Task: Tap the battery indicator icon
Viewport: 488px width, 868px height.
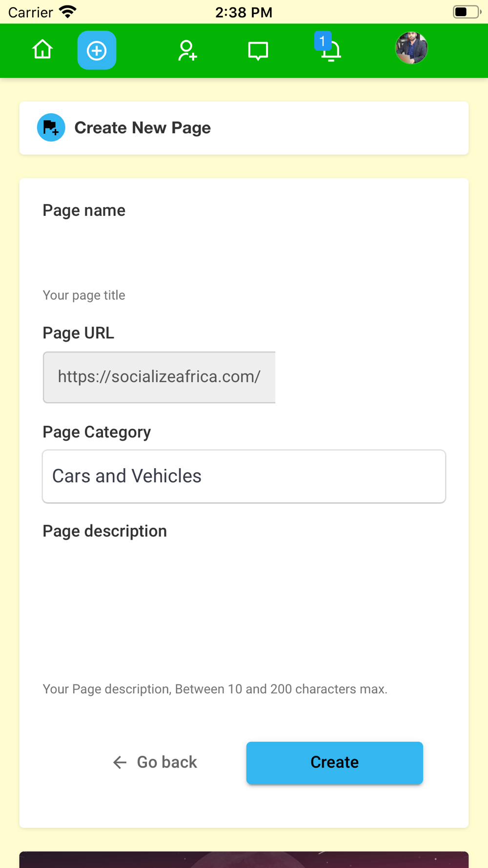Action: pyautogui.click(x=466, y=12)
